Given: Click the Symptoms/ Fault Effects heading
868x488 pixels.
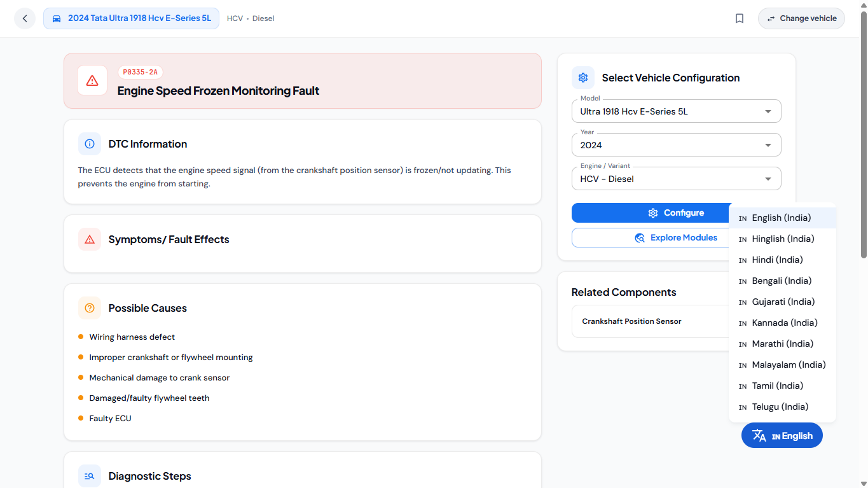Looking at the screenshot, I should pyautogui.click(x=169, y=239).
